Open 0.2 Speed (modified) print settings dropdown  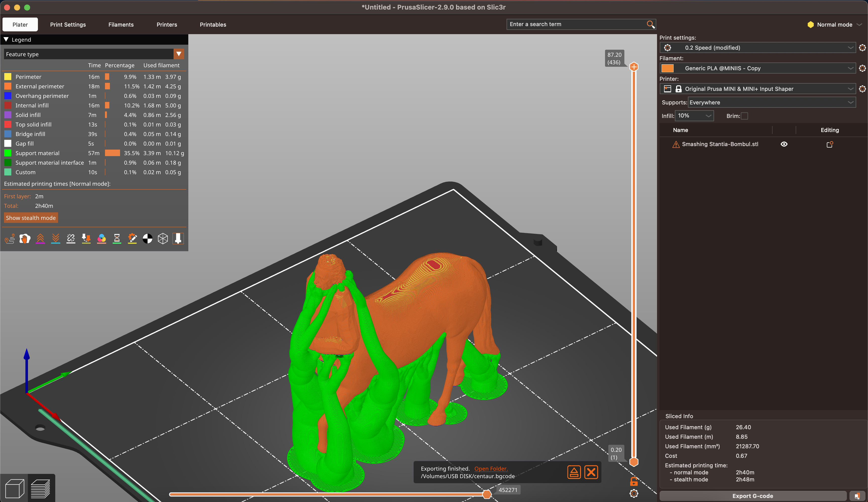pyautogui.click(x=758, y=47)
